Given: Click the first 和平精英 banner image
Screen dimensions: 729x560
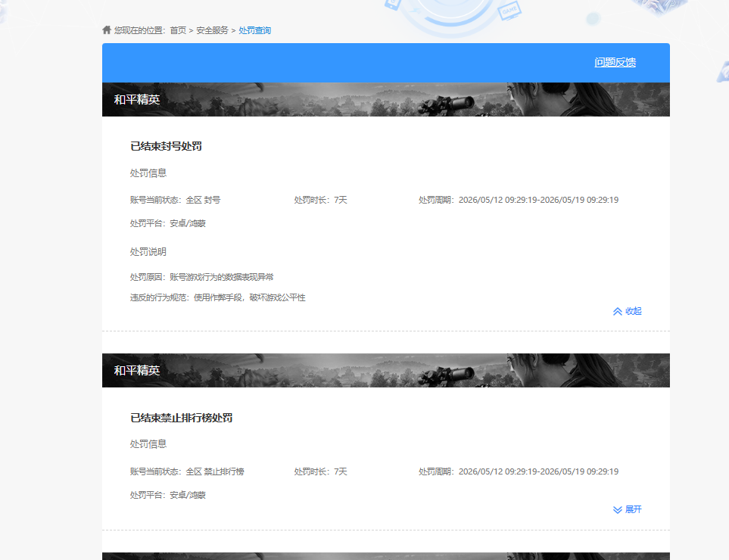Looking at the screenshot, I should (x=386, y=99).
